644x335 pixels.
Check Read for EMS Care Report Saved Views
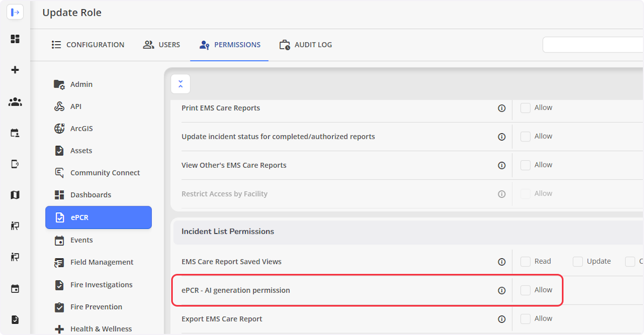[525, 262]
